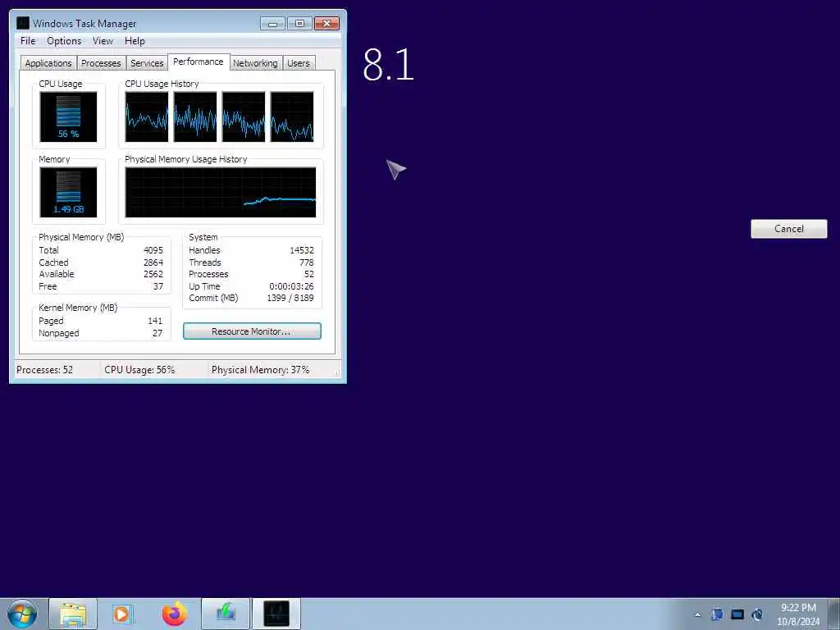Switch to the Applications tab
The width and height of the screenshot is (840, 630).
(x=48, y=63)
